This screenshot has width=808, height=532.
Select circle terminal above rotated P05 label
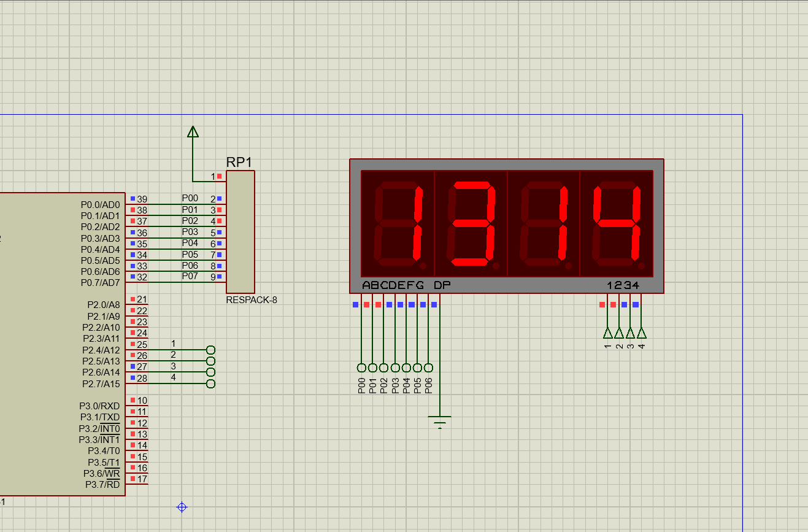coord(417,368)
